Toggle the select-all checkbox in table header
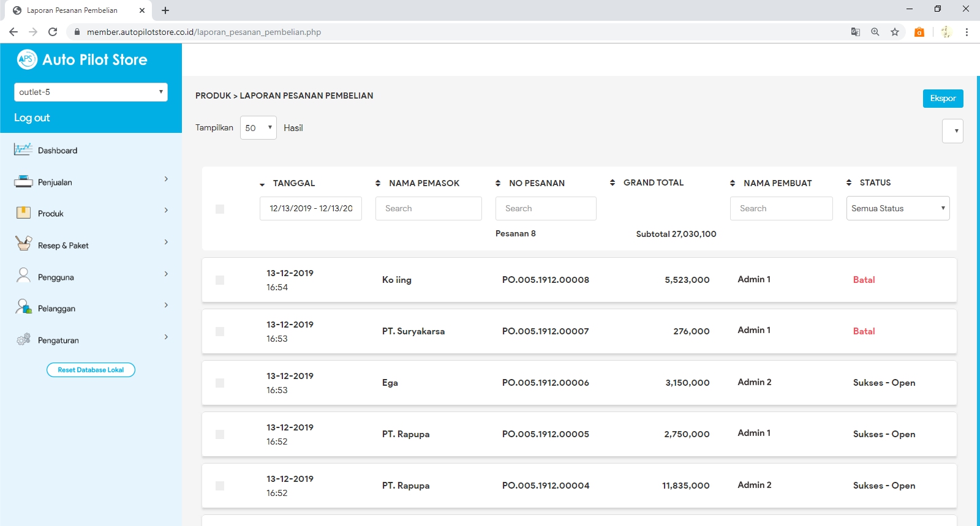980x526 pixels. [x=220, y=209]
